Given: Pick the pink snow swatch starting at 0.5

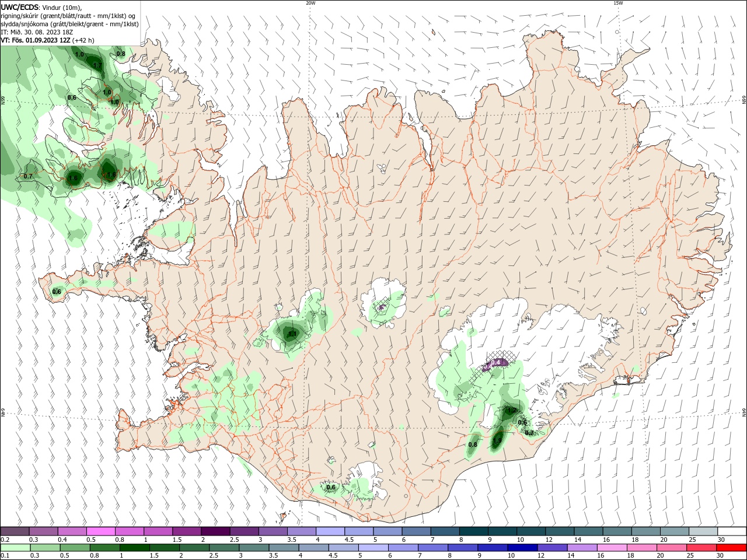Looking at the screenshot, I should coord(100,531).
